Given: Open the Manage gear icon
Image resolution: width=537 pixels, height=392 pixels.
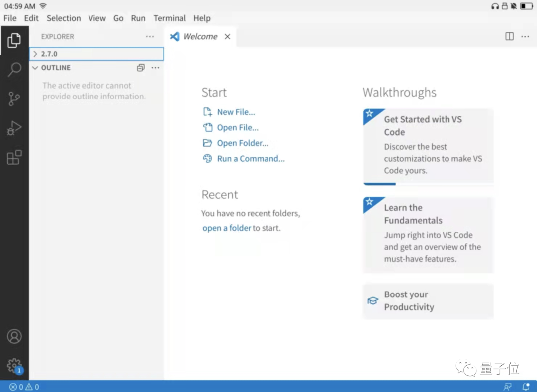Looking at the screenshot, I should point(14,366).
